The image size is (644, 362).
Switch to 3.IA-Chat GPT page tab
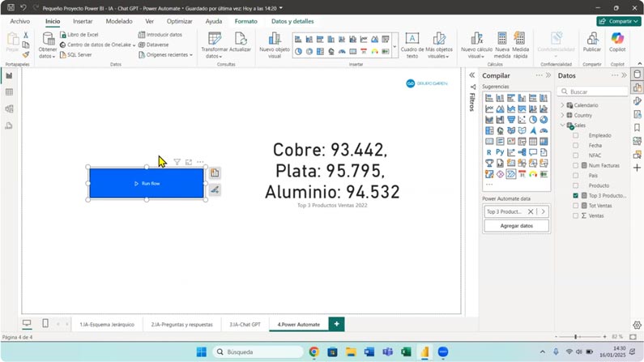245,324
